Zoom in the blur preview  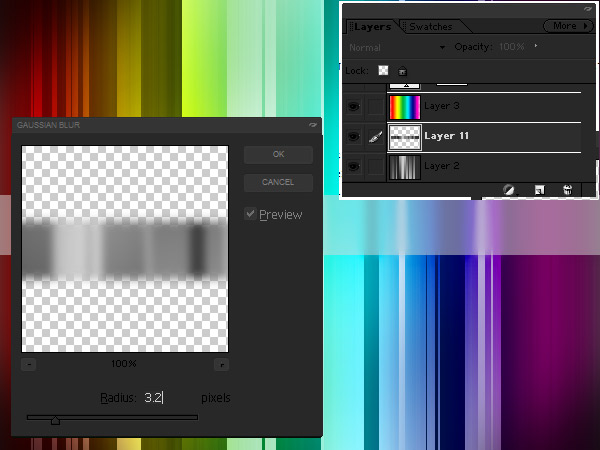pyautogui.click(x=222, y=364)
